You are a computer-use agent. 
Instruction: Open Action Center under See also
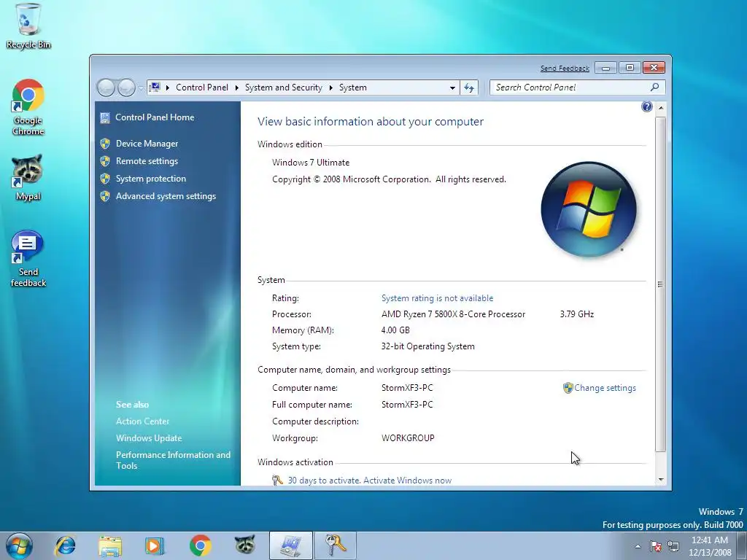pos(142,421)
